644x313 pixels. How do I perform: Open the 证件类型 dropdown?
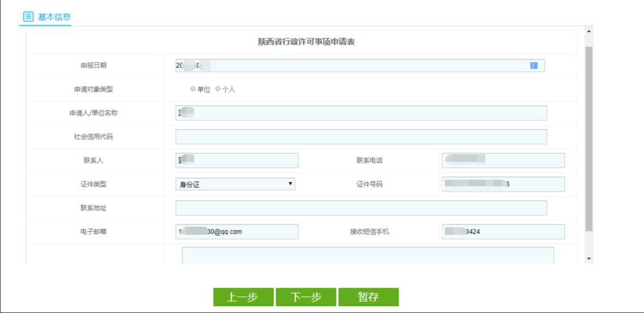pos(235,184)
